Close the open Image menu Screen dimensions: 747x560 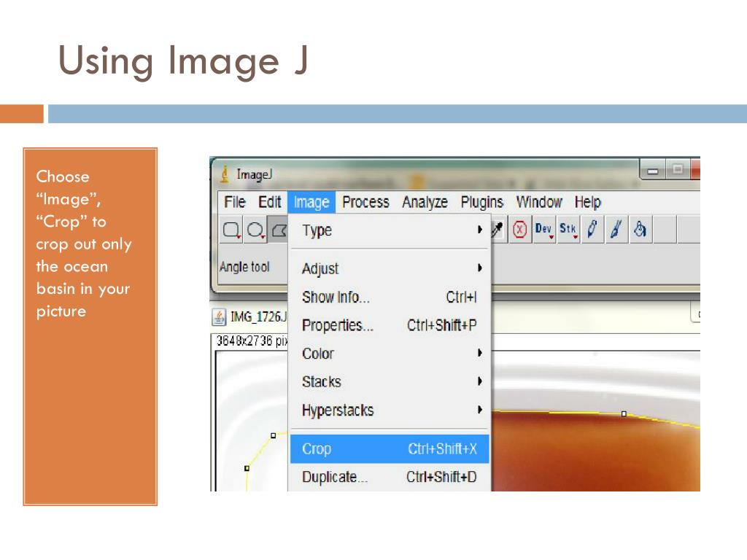coord(311,202)
